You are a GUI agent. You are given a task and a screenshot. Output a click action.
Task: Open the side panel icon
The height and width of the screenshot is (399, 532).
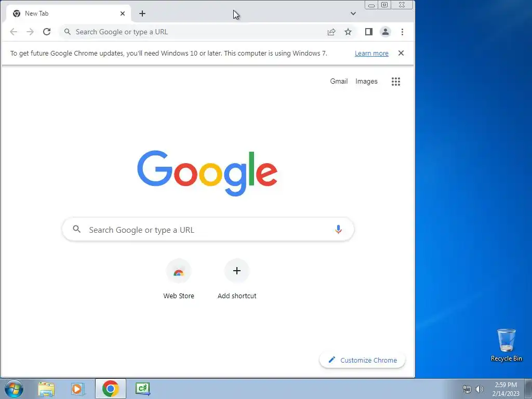(369, 32)
